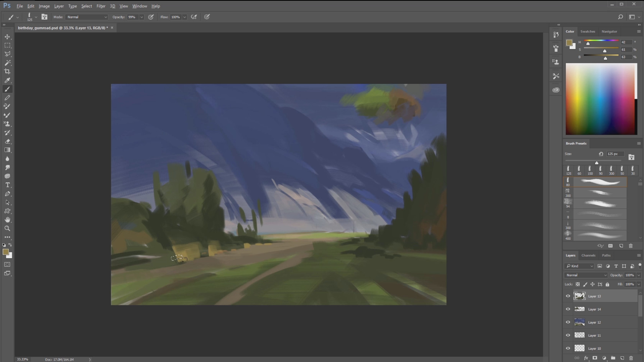Screen dimensions: 644x362
Task: Open the Brush Preset picker arrow
Action: click(36, 17)
